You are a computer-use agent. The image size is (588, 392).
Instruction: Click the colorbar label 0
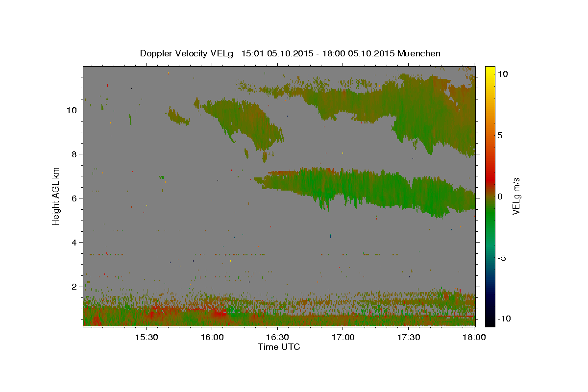[x=500, y=196]
